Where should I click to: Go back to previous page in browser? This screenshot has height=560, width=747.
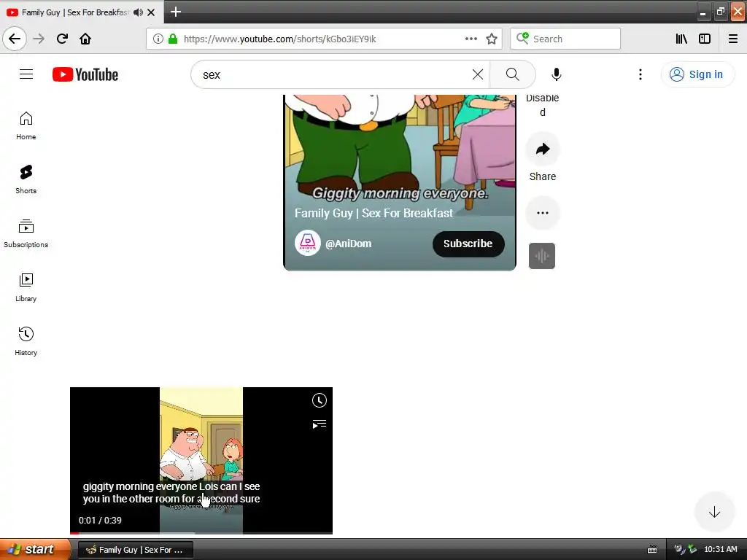point(15,39)
